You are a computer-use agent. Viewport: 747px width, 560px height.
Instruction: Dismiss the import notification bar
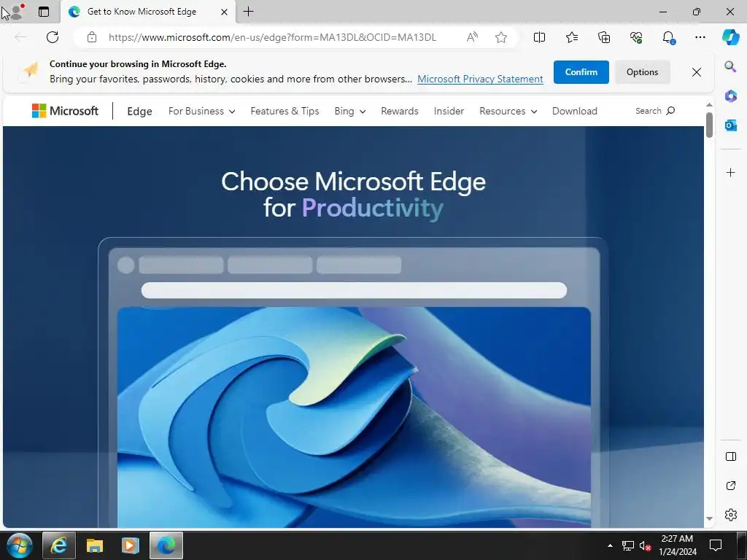tap(697, 72)
